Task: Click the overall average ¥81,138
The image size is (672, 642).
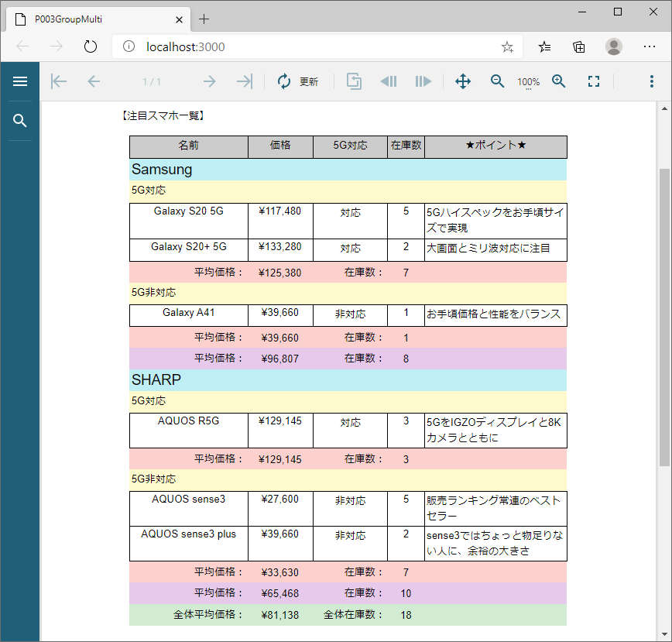Action: pyautogui.click(x=279, y=615)
